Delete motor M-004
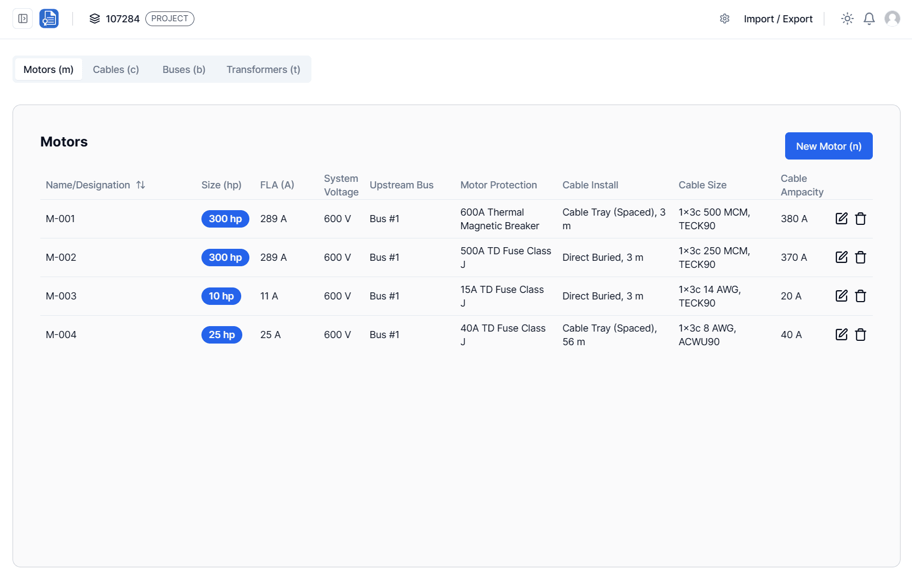Screen dimensions: 912x588 click(x=861, y=335)
